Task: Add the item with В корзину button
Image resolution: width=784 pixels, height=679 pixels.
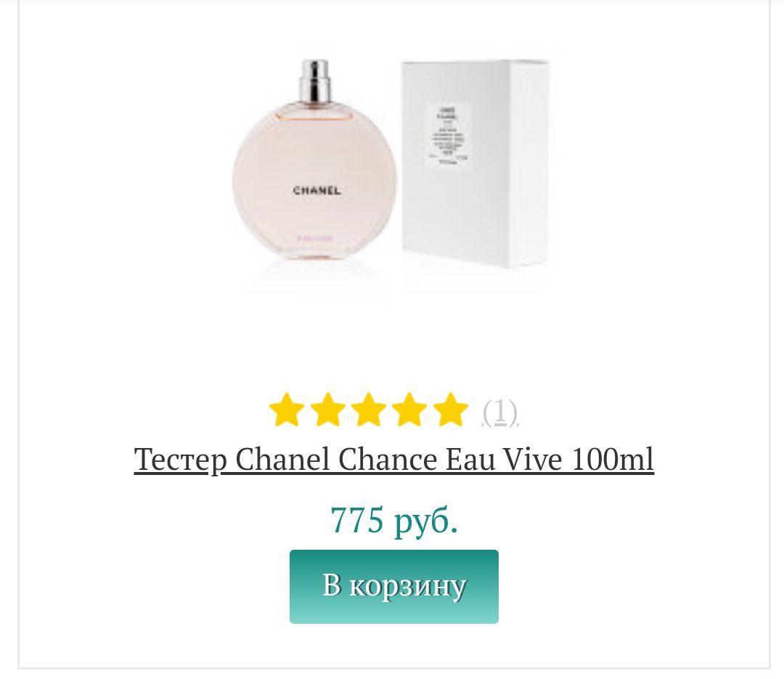Action: 394,587
